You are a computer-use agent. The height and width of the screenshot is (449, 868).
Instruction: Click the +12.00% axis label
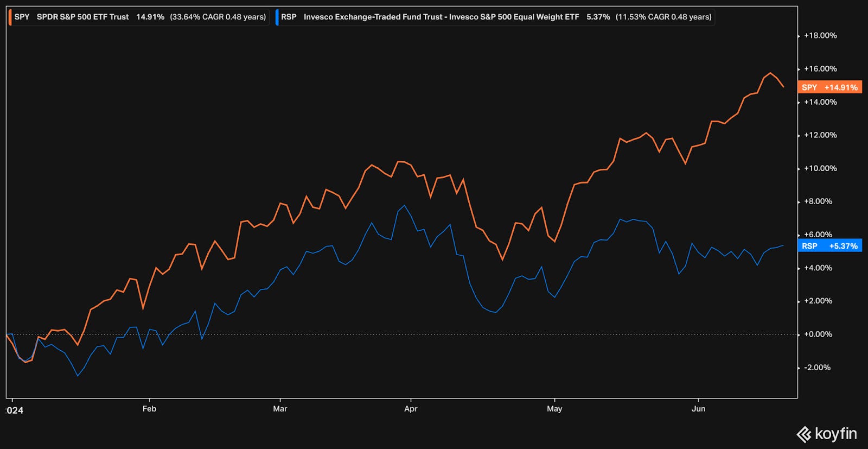(820, 135)
